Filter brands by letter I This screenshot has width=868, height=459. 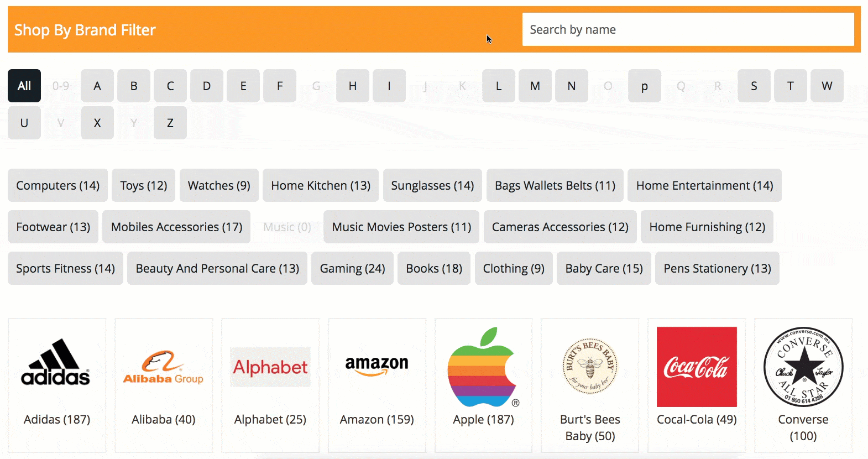pyautogui.click(x=389, y=86)
